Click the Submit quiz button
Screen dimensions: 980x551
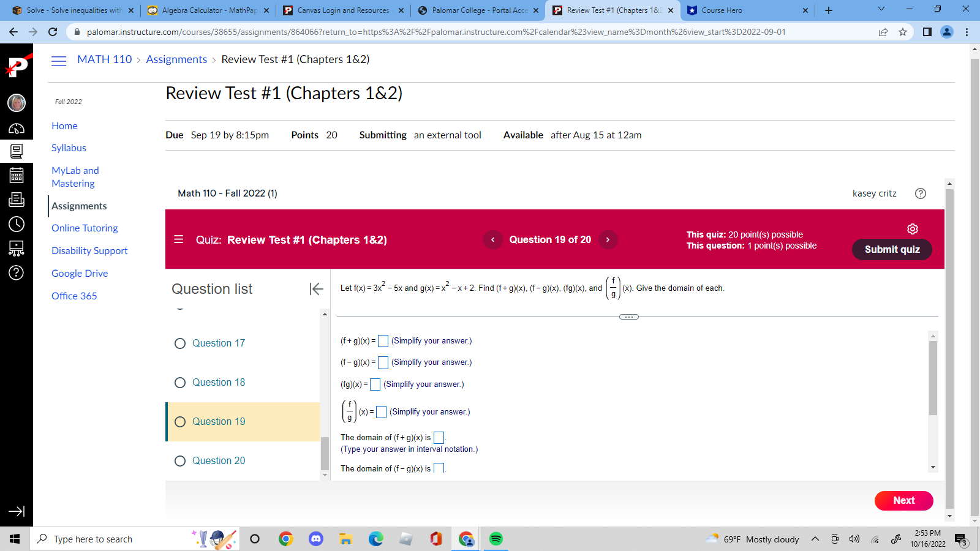(x=891, y=250)
